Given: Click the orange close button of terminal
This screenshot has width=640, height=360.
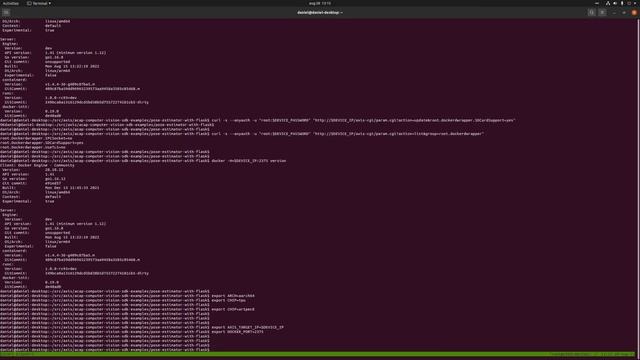Looking at the screenshot, I should point(634,13).
